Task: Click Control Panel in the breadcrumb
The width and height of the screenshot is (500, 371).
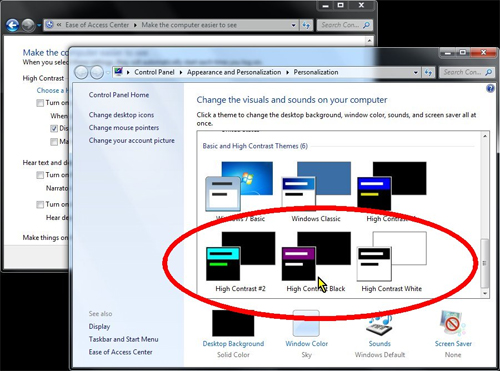Action: click(154, 72)
